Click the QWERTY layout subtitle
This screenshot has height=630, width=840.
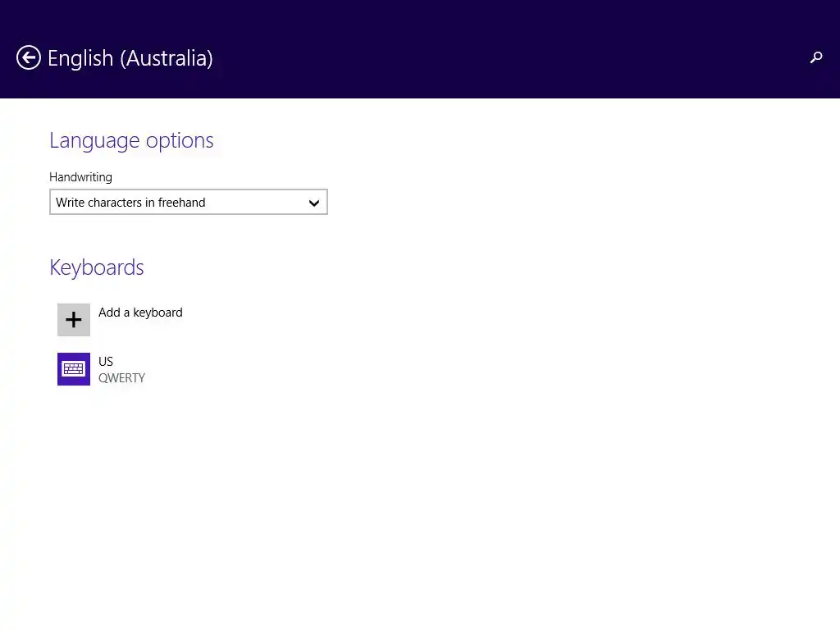pos(121,378)
